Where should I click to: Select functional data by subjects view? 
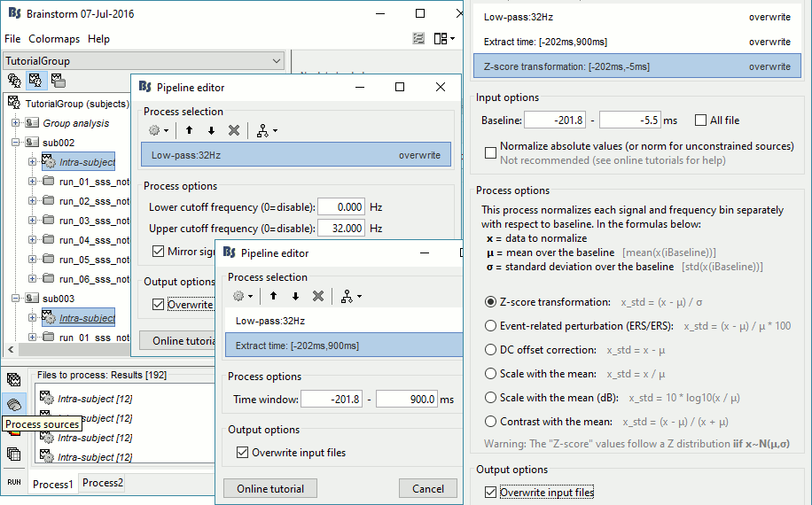click(x=35, y=81)
